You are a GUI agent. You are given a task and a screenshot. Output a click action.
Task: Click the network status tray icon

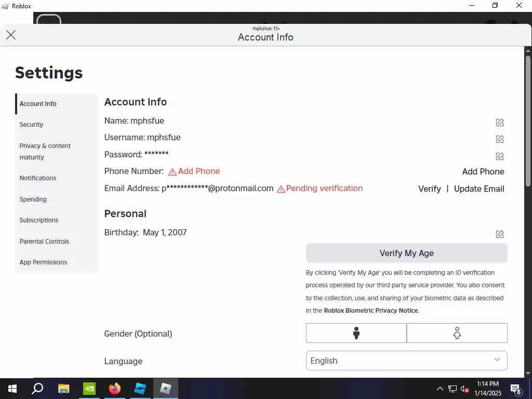453,389
